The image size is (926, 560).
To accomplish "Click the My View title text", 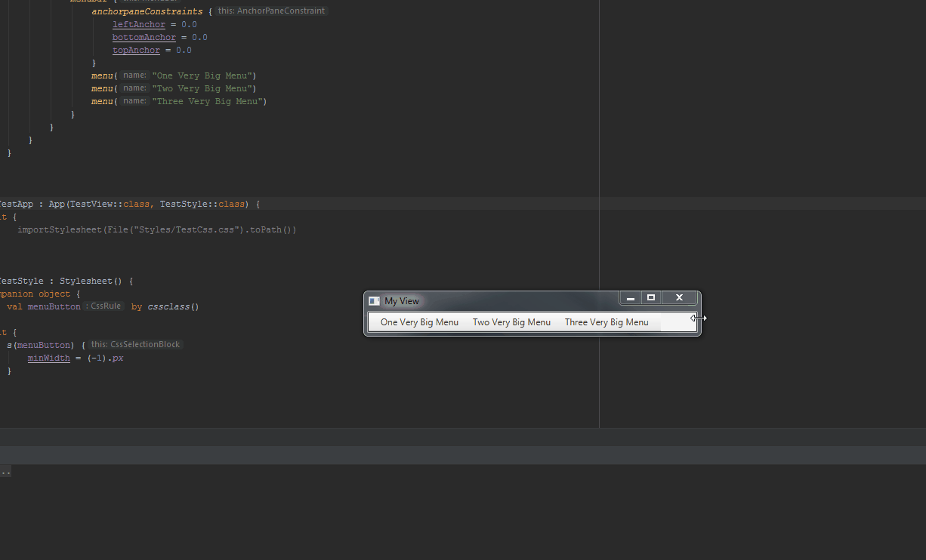I will pyautogui.click(x=402, y=301).
